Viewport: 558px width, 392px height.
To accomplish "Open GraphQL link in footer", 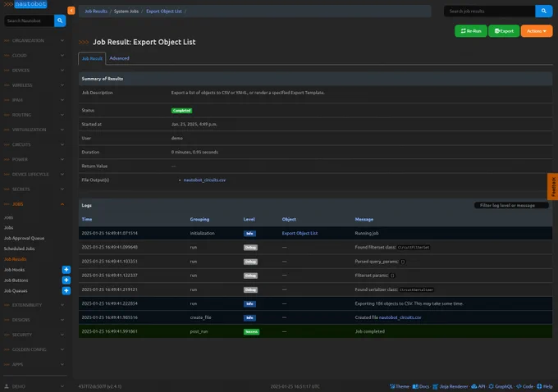I will [501, 386].
